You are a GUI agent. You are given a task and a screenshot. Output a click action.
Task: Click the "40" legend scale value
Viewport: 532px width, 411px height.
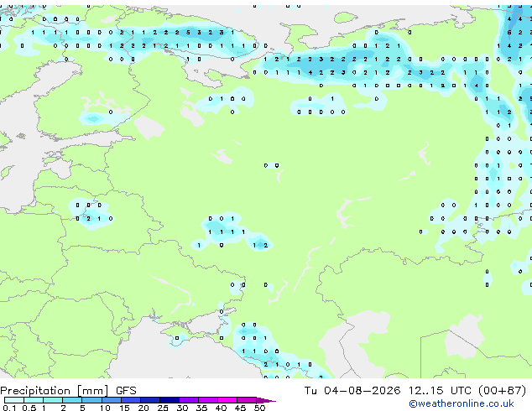tap(221, 408)
